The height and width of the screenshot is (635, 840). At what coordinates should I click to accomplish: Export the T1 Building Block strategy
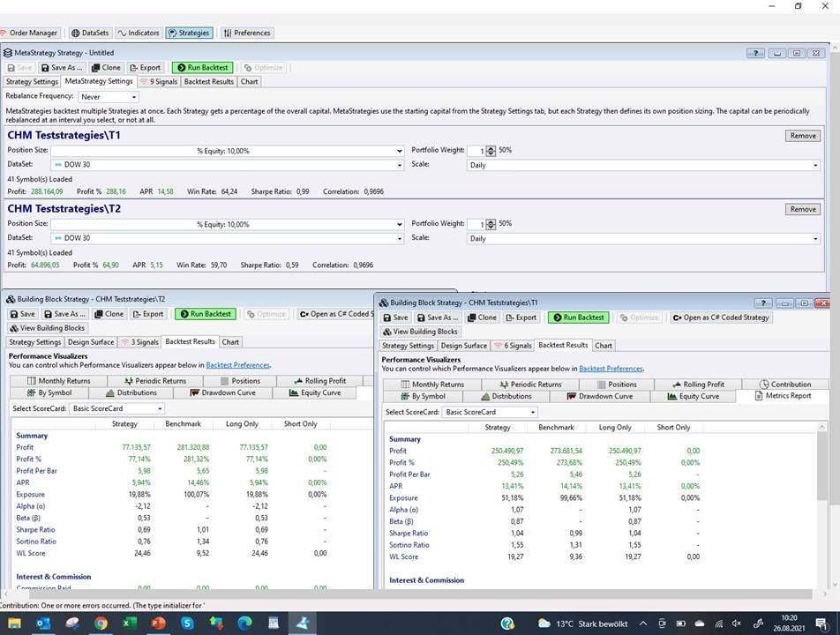click(521, 317)
